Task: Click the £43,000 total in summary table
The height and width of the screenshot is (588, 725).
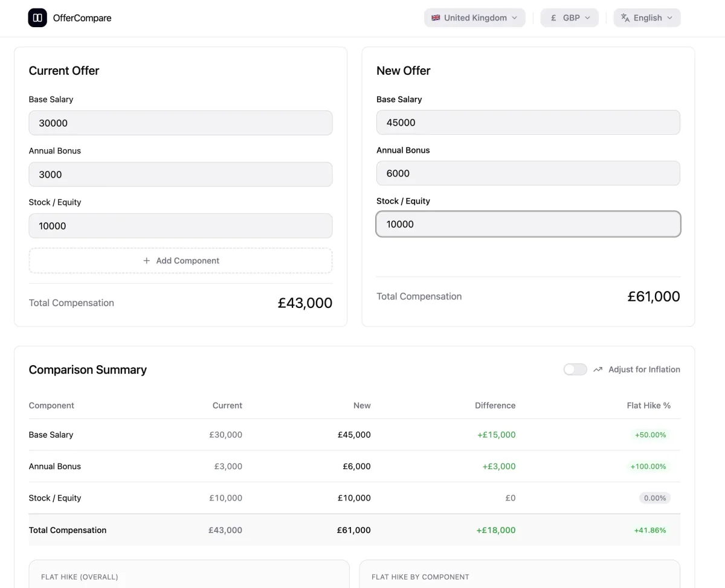Action: (x=225, y=530)
